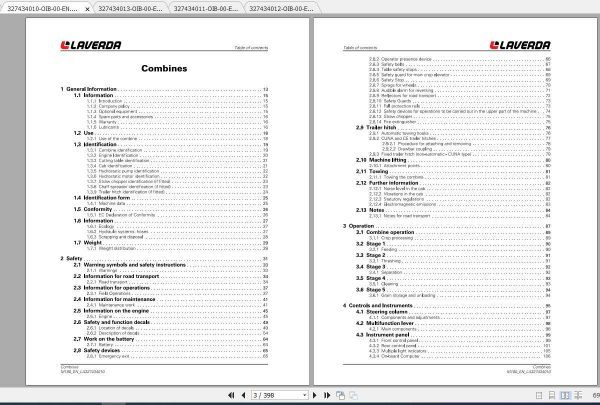
Task: Open '2.10 Machine lifting' entry
Action: point(453,160)
